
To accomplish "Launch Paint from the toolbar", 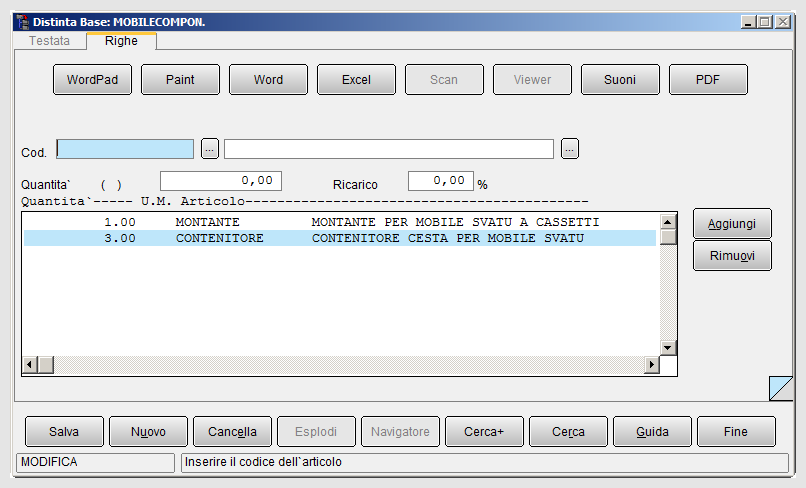I will (180, 80).
